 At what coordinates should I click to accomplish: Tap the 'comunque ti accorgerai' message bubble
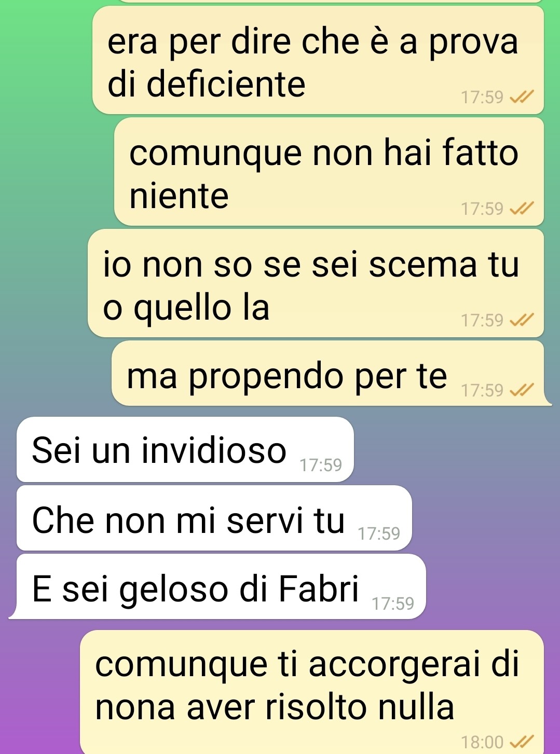312,692
